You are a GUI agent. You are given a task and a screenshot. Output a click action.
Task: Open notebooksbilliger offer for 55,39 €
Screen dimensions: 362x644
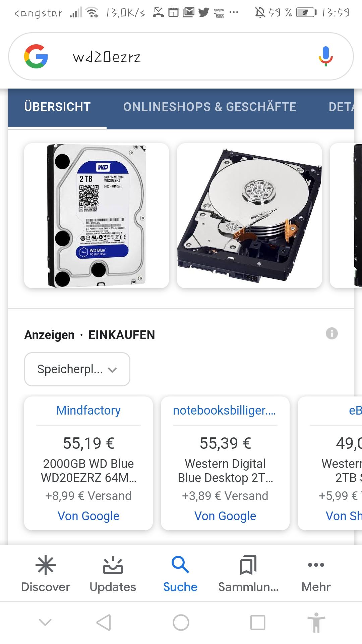(x=225, y=463)
